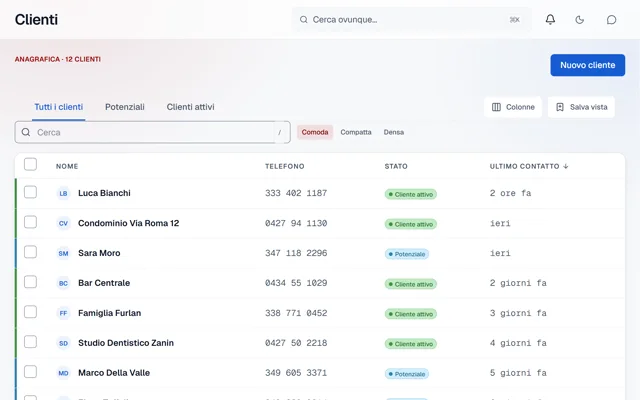Switch to the Tutti i clienti tab
Viewport: 640px width, 400px height.
click(58, 107)
